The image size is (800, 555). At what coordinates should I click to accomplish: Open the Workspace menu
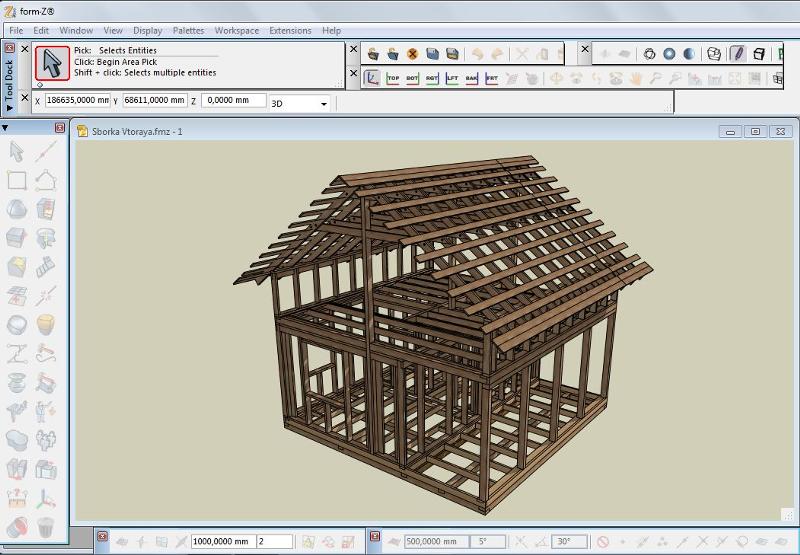pos(236,31)
